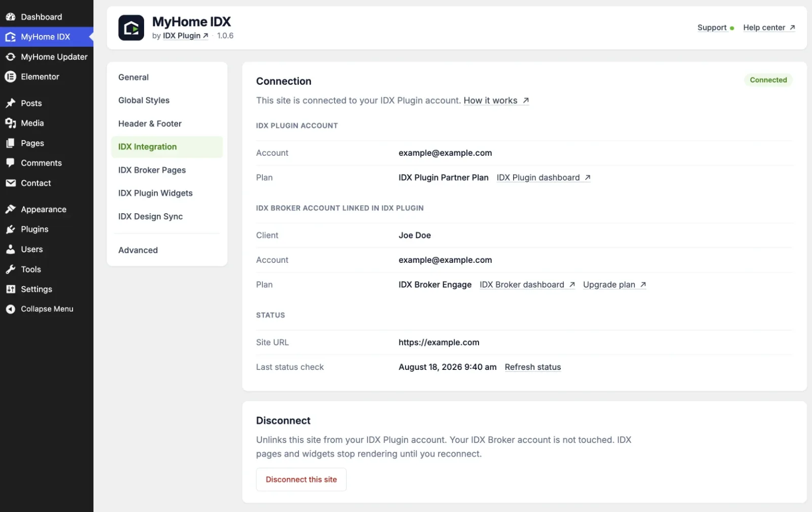Viewport: 812px width, 512px height.
Task: Open the Help center link
Action: [x=769, y=27]
